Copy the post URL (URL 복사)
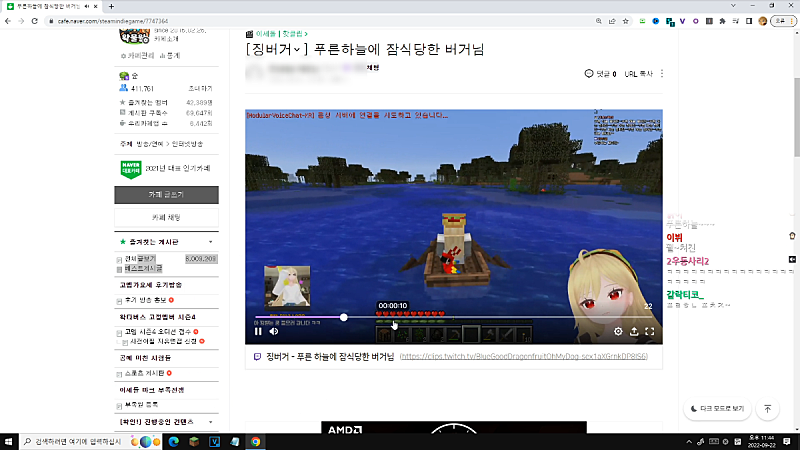 (638, 74)
